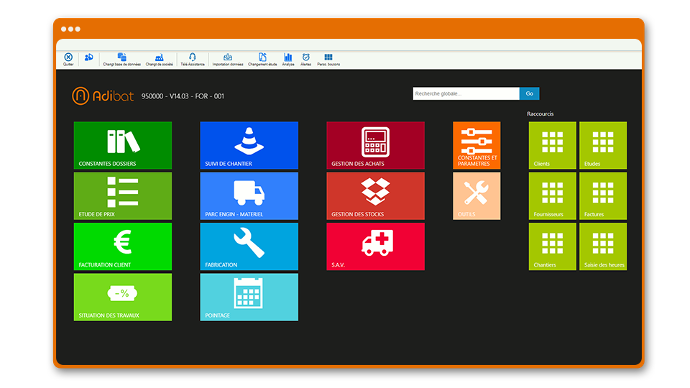Click the Analyse bar chart icon
Image resolution: width=690 pixels, height=388 pixels.
point(288,57)
